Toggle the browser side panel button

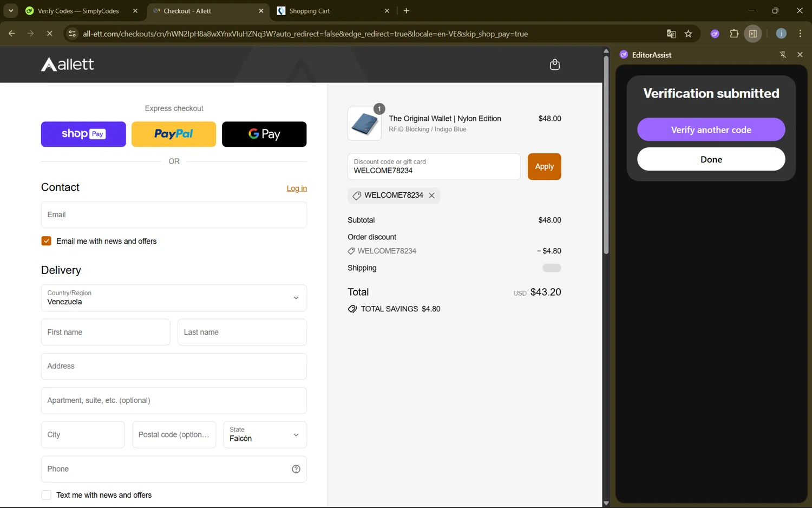(x=753, y=34)
